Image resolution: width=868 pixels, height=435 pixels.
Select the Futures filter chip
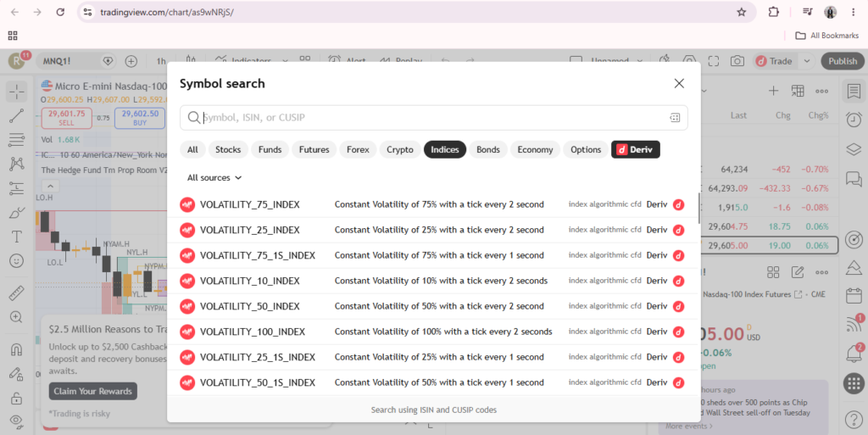(x=314, y=149)
